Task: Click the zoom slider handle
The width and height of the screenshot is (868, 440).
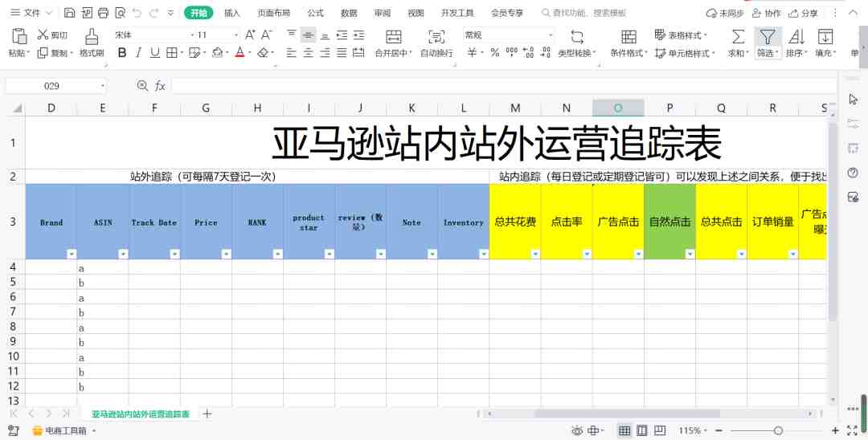Action: click(x=778, y=430)
